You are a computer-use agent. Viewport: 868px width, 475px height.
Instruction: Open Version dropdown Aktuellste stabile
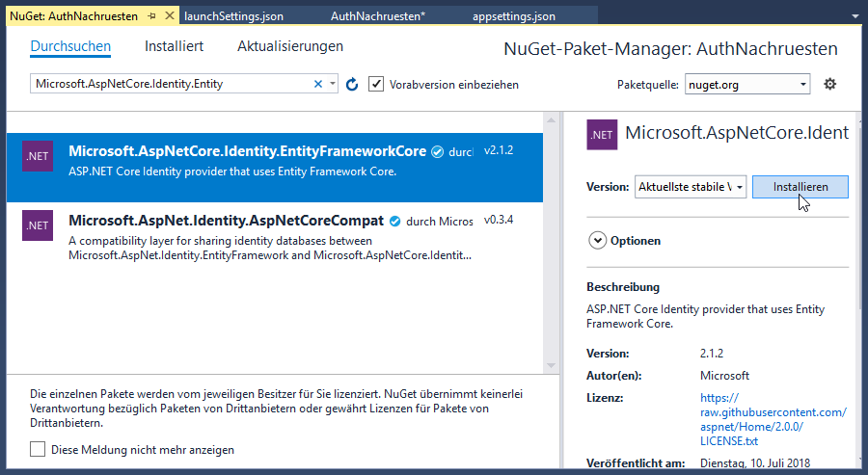(x=691, y=187)
